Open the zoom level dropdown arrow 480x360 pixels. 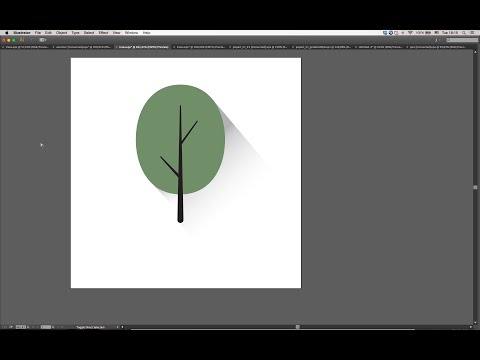(28, 327)
